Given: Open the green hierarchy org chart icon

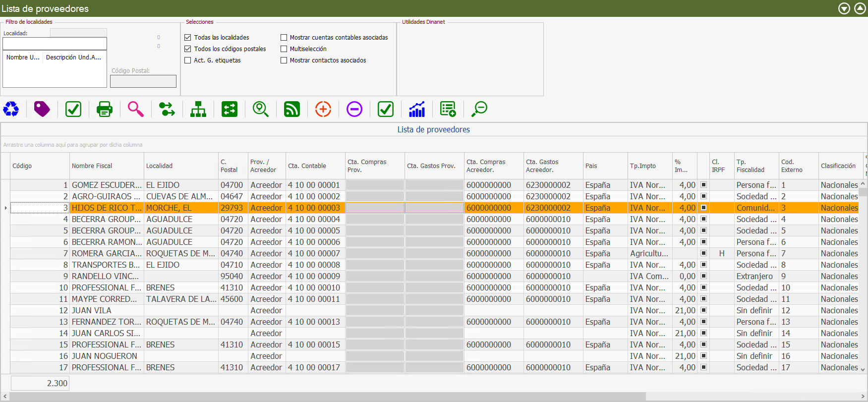Looking at the screenshot, I should click(198, 109).
